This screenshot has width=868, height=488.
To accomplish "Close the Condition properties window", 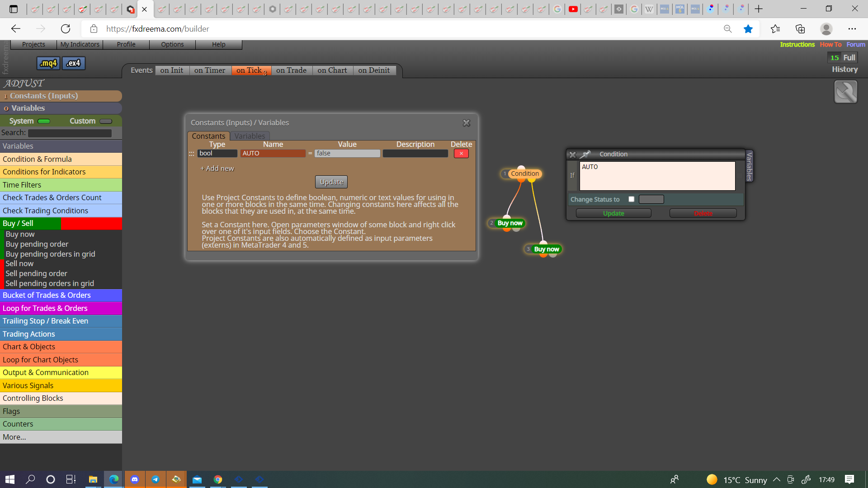I will tap(572, 155).
